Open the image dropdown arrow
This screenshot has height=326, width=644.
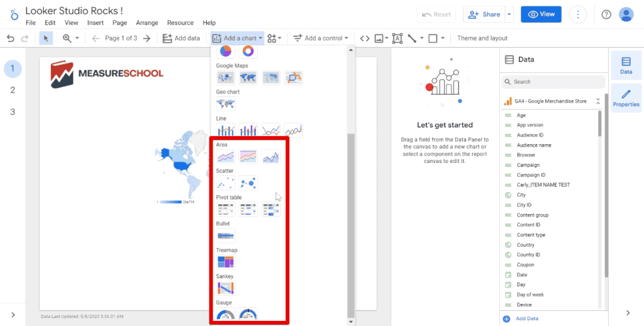coord(387,38)
